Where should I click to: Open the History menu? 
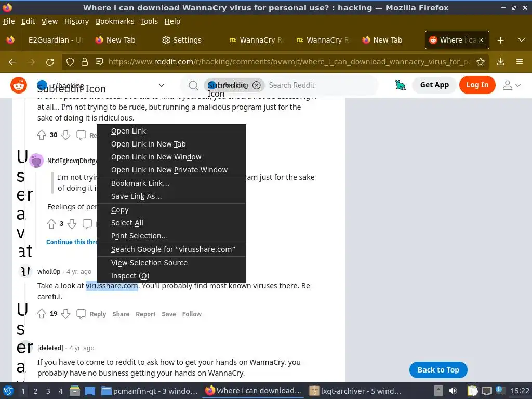[76, 21]
